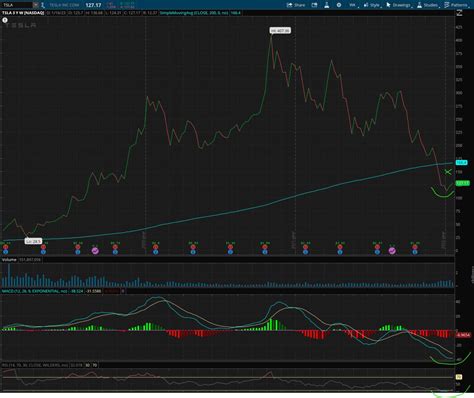
Task: Click the icon right of the symbol dropdown
Action: pos(42,5)
